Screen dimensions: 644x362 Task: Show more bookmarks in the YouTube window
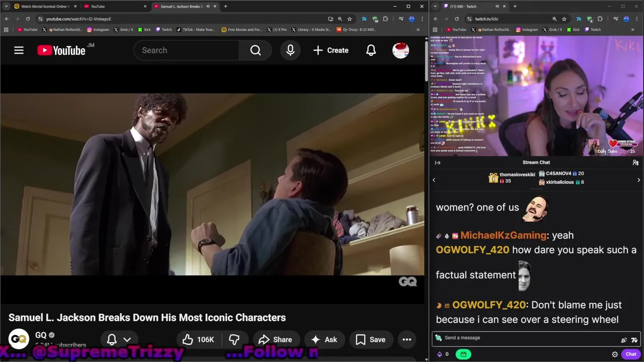(418, 30)
